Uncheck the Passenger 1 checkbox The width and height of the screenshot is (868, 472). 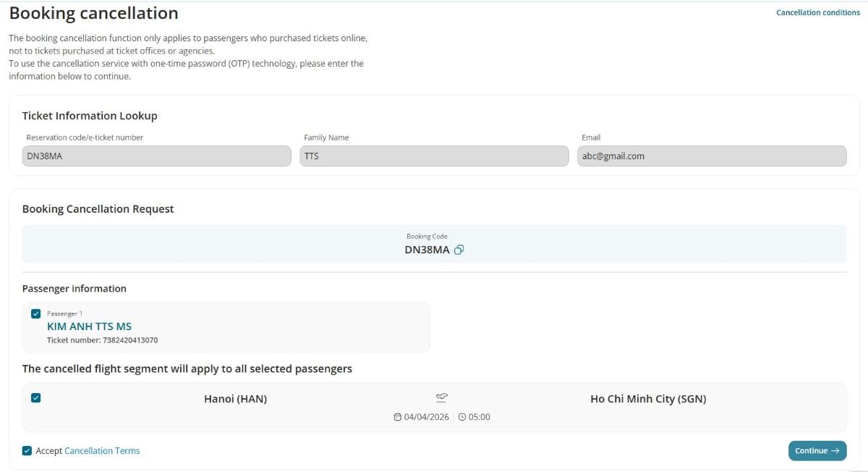[x=36, y=313]
